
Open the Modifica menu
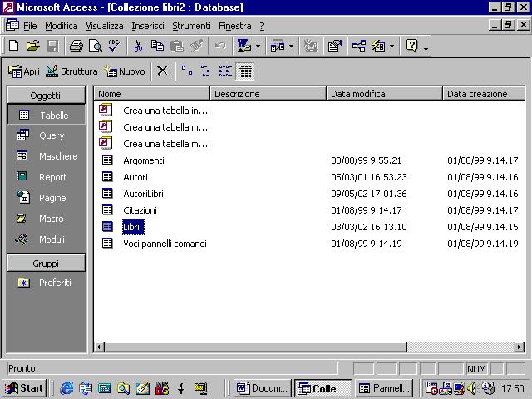61,26
